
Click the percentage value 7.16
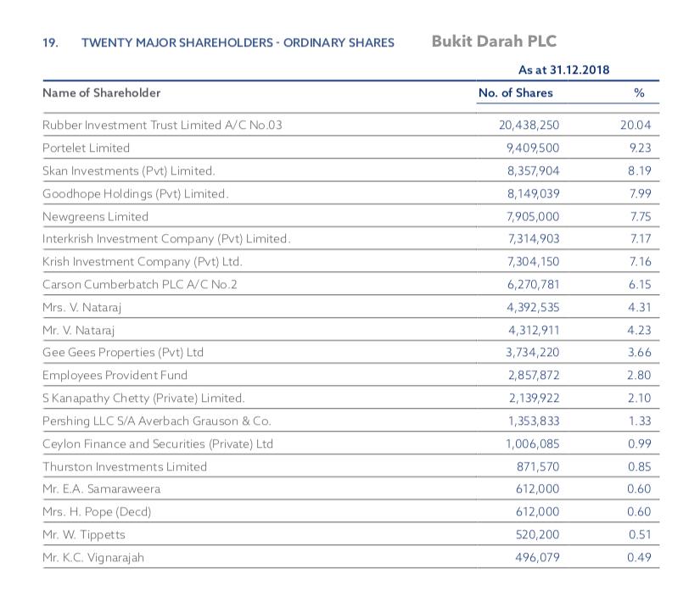pos(640,262)
